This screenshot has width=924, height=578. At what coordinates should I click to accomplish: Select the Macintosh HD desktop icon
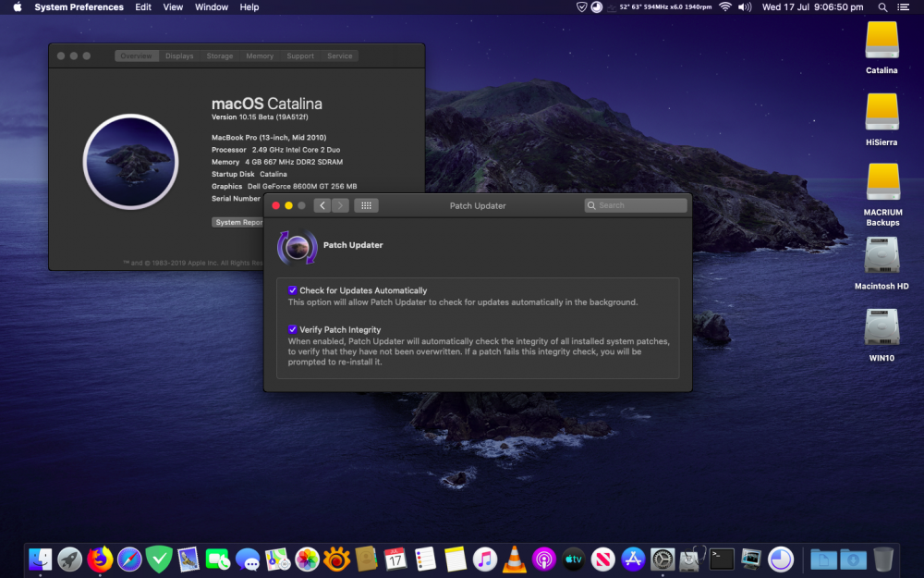[881, 255]
